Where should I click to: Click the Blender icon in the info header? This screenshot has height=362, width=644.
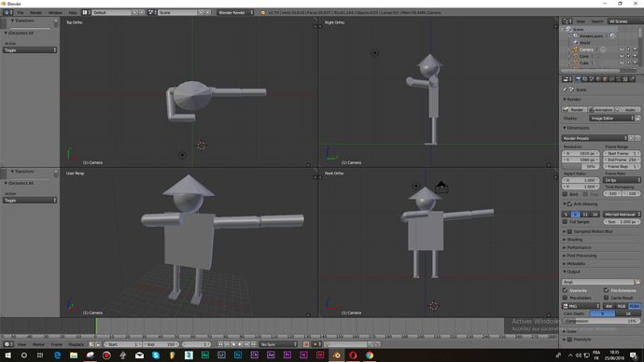263,13
